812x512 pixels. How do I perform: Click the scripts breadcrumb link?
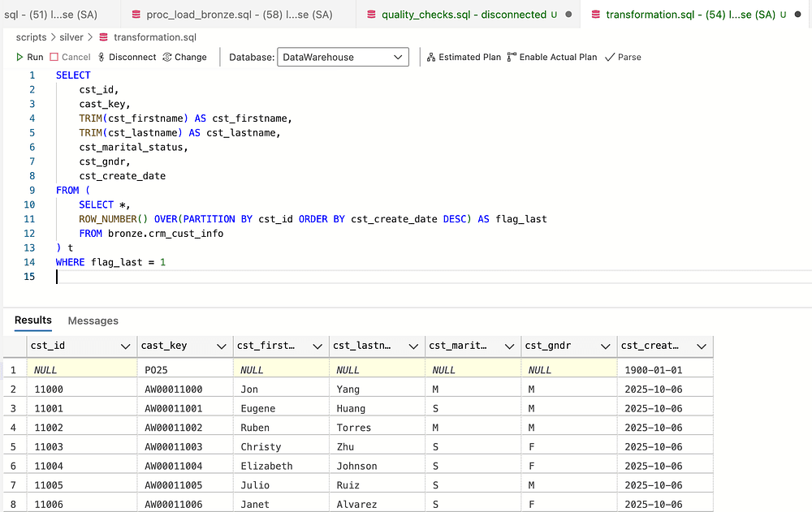(x=32, y=37)
